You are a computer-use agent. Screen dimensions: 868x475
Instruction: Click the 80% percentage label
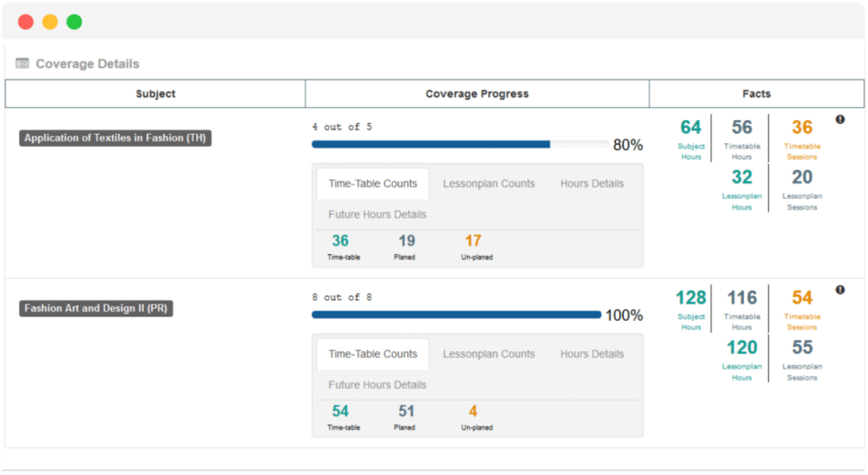pos(628,145)
